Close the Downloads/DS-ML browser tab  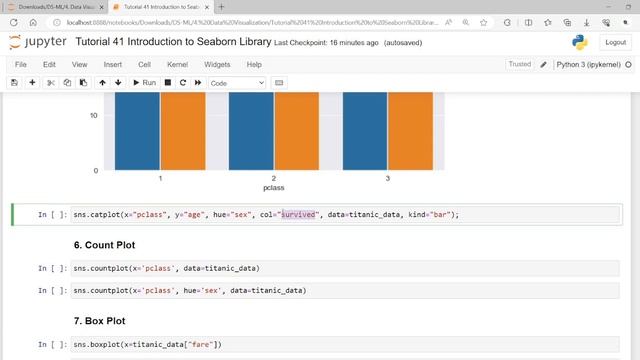point(101,7)
